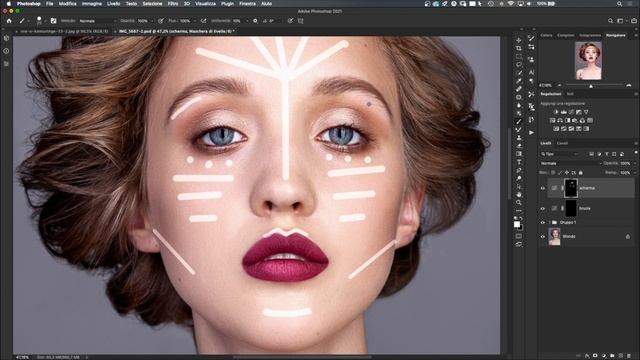Select the Crop tool
The width and height of the screenshot is (640, 360).
[518, 49]
